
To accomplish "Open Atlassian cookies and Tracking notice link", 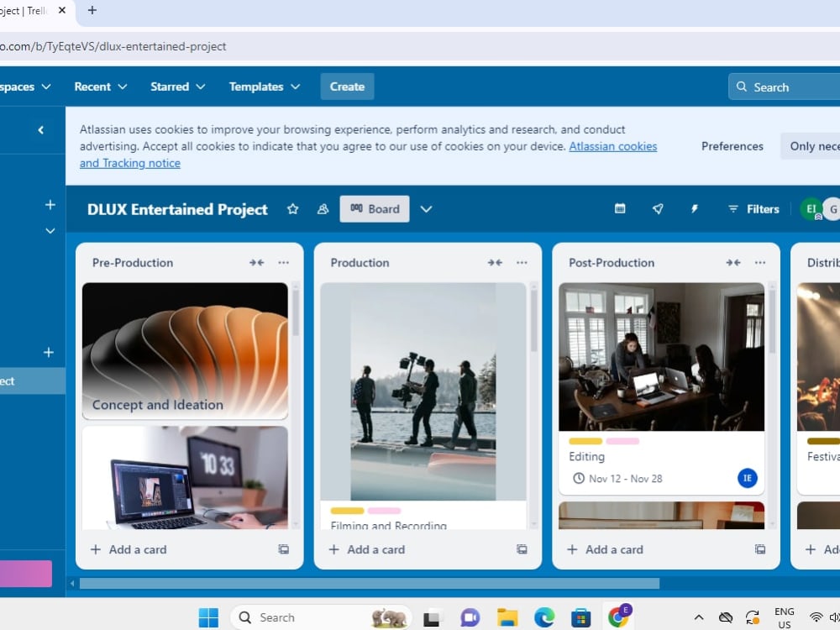I will click(x=613, y=146).
